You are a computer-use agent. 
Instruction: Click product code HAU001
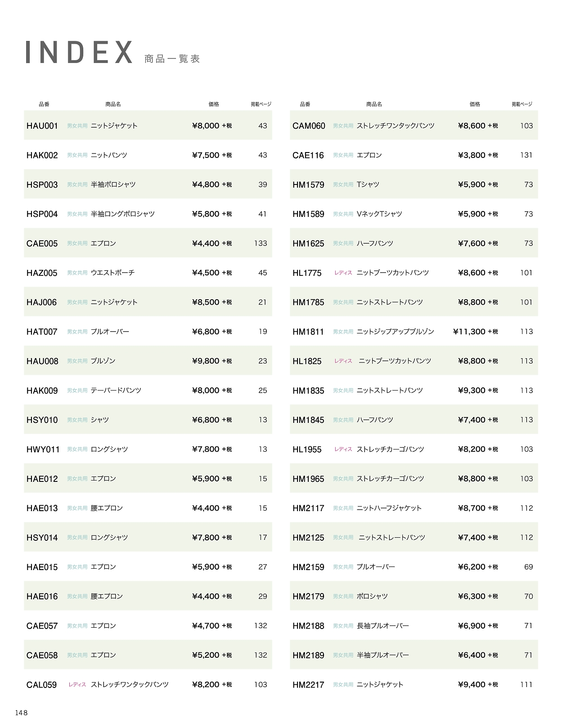click(x=42, y=126)
